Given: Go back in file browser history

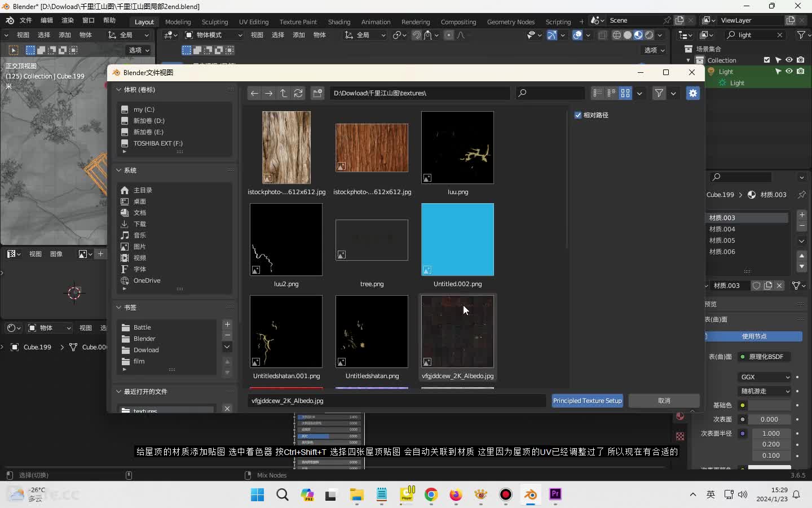Looking at the screenshot, I should click(254, 93).
